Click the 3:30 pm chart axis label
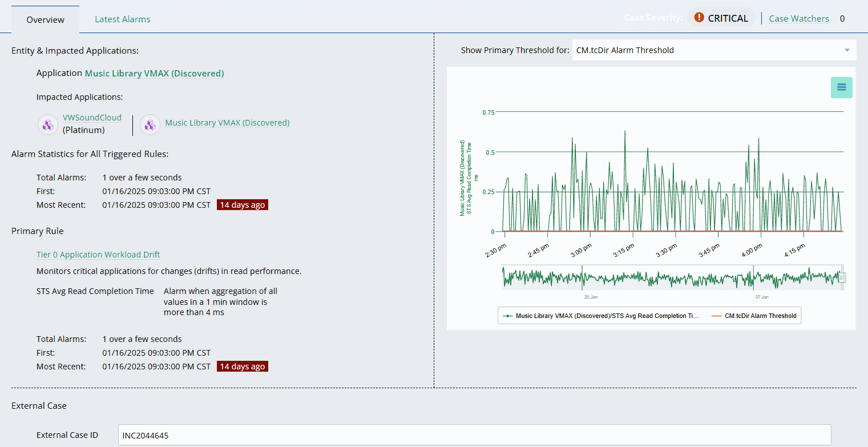The width and height of the screenshot is (868, 447). (x=667, y=251)
